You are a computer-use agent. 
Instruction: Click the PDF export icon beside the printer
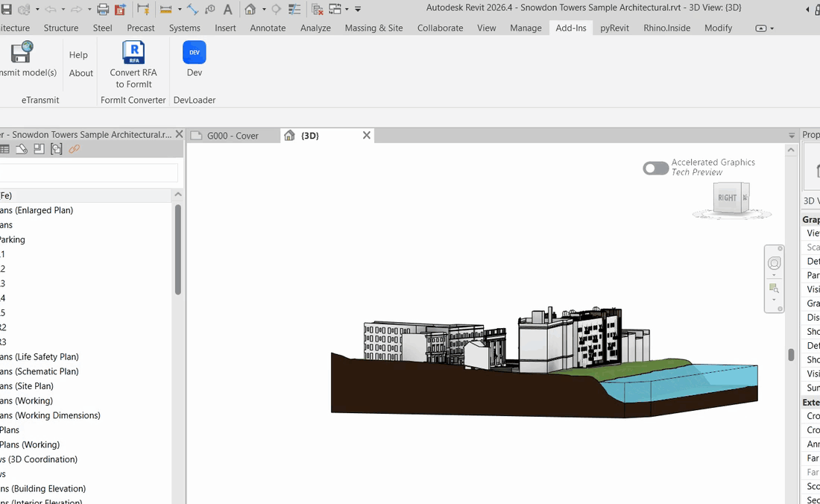coord(120,9)
